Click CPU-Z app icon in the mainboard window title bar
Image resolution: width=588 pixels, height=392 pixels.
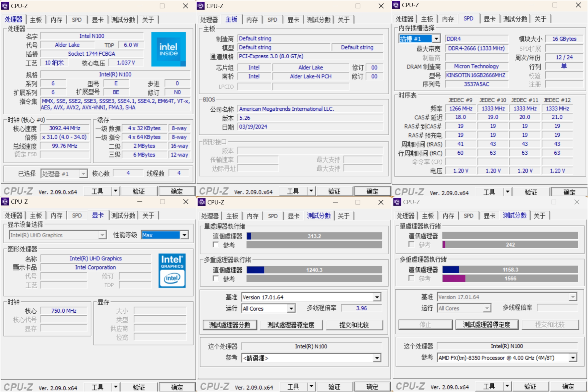click(x=201, y=6)
